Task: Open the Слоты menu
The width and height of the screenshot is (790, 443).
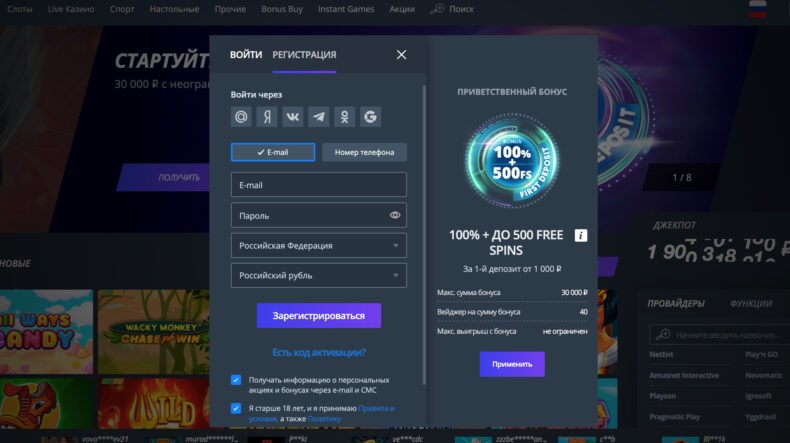Action: tap(20, 9)
